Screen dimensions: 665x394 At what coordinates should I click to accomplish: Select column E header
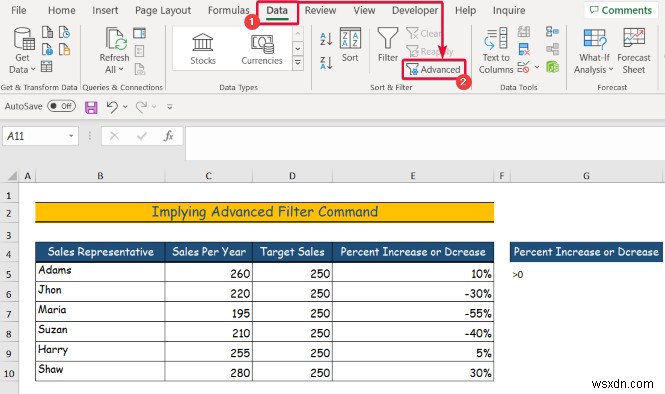coord(413,176)
